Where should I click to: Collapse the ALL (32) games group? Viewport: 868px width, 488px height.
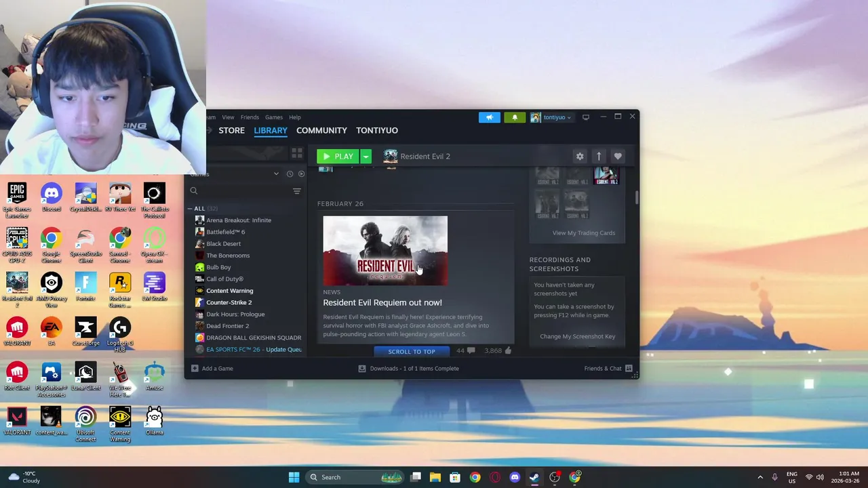(x=191, y=209)
